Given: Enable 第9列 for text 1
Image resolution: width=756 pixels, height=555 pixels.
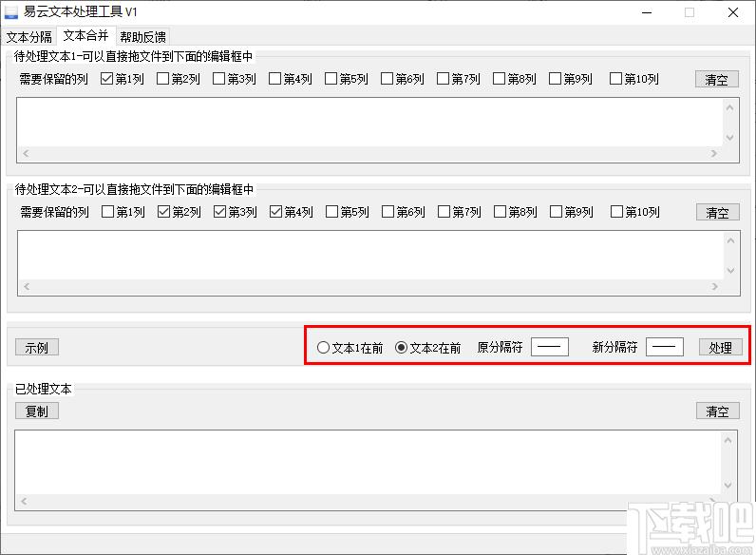Looking at the screenshot, I should (571, 79).
